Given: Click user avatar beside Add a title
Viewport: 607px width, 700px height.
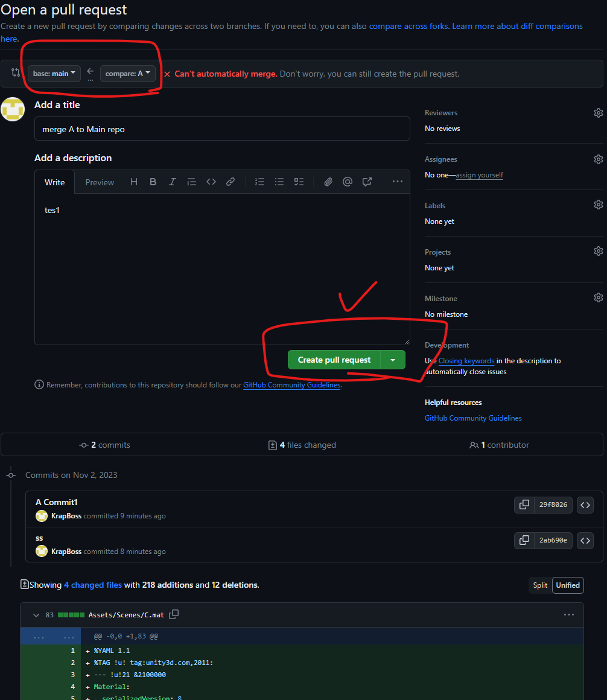Looking at the screenshot, I should (x=13, y=109).
